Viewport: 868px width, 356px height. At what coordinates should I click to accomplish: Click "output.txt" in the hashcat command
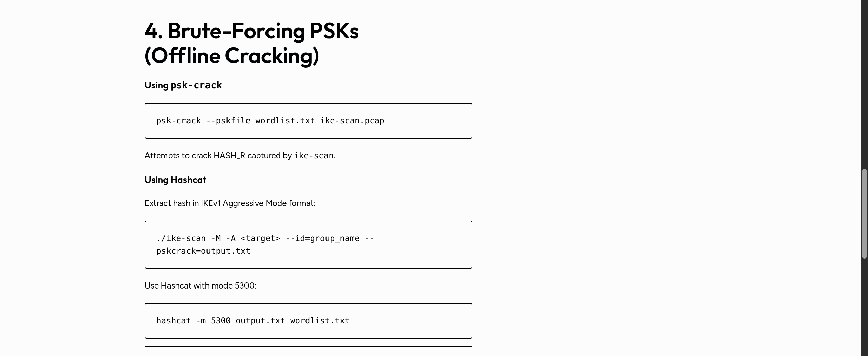(x=260, y=321)
